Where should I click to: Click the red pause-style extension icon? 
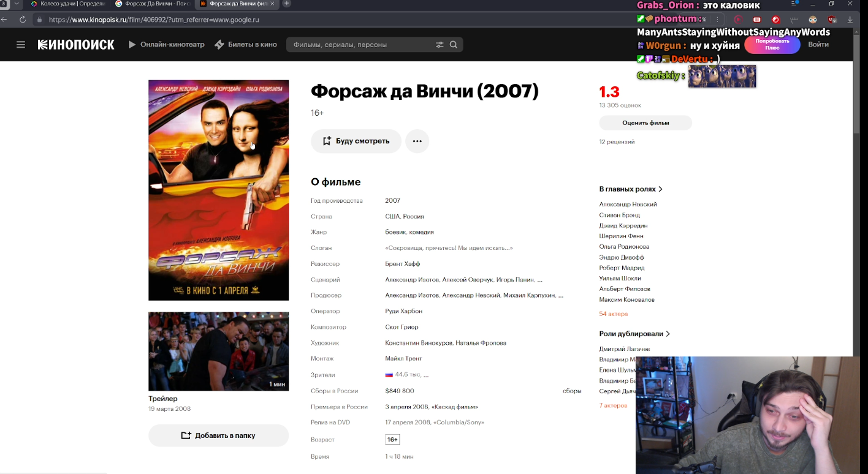pos(757,20)
